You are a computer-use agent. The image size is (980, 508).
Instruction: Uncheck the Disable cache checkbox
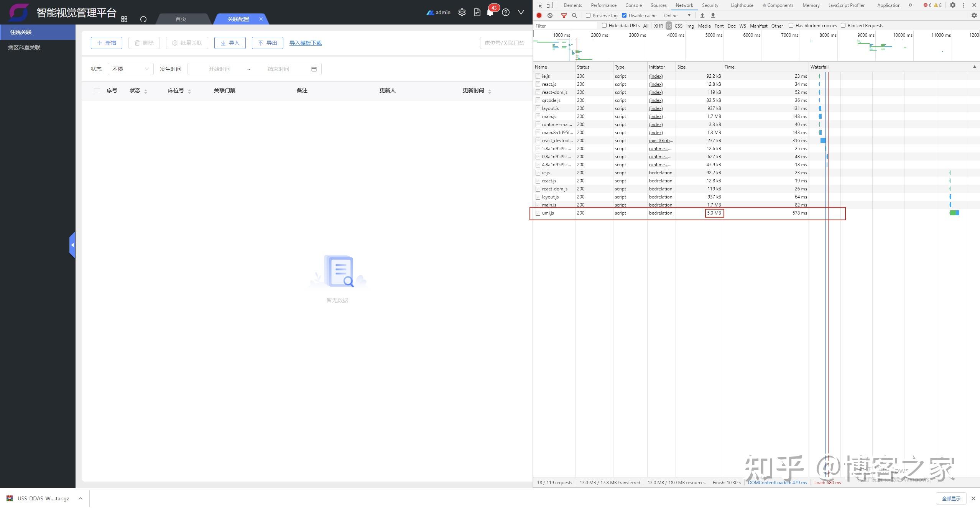pyautogui.click(x=624, y=15)
